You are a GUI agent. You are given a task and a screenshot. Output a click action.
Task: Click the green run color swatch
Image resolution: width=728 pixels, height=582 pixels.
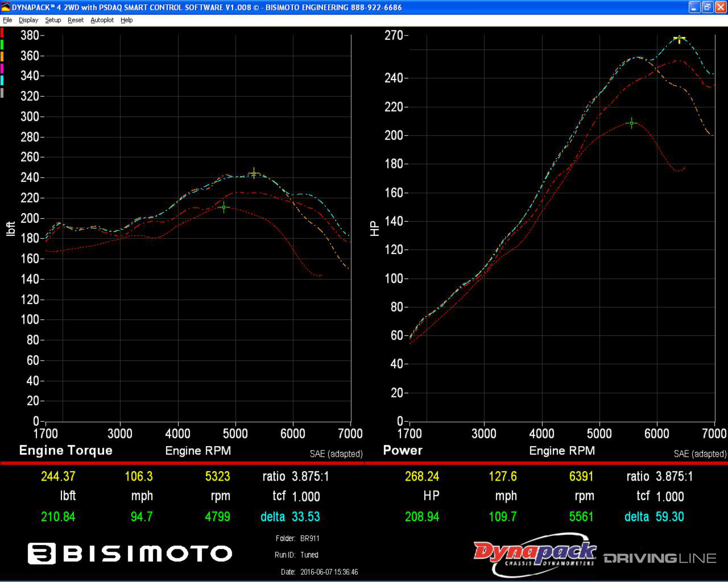(x=2, y=45)
